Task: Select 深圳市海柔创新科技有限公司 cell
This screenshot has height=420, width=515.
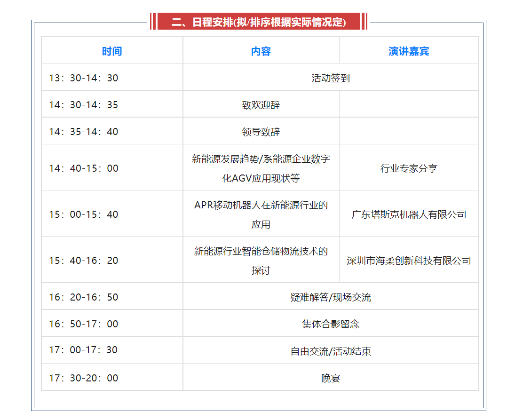Action: click(x=409, y=261)
